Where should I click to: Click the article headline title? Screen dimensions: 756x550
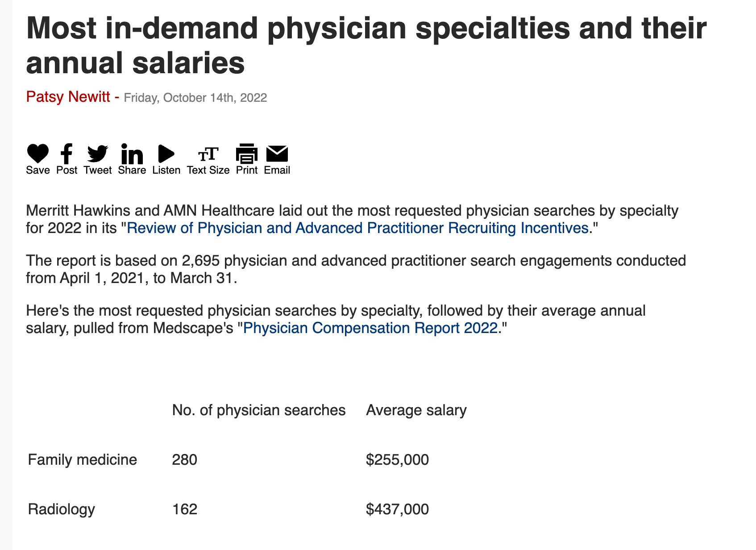tap(366, 45)
